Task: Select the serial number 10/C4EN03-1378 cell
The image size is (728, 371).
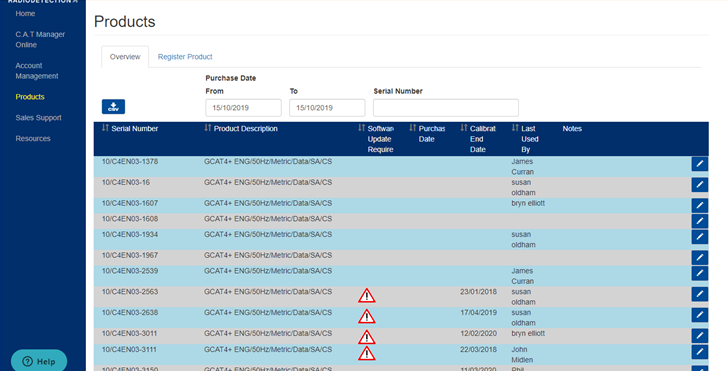Action: (x=130, y=162)
